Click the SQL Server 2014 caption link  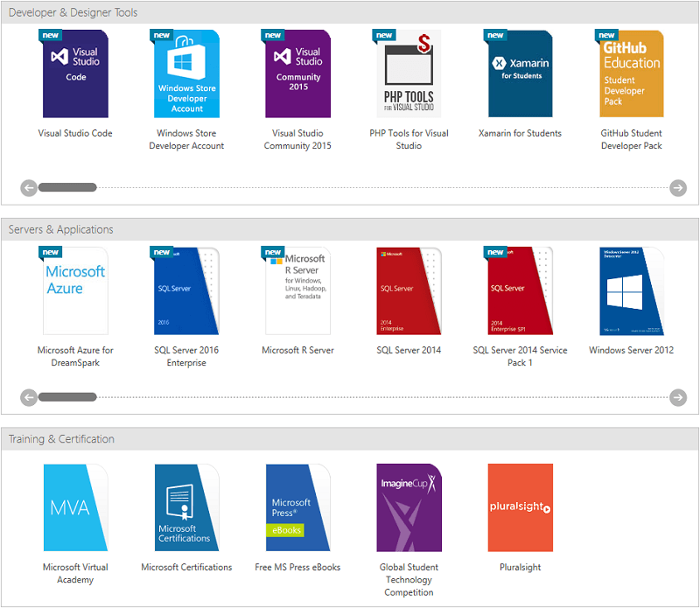[x=409, y=350]
